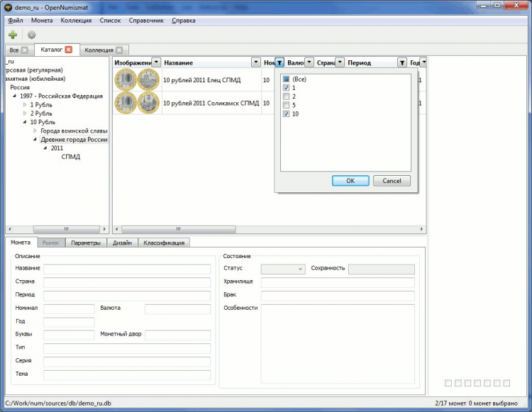Uncheck filter value 1
This screenshot has width=532, height=412.
coord(286,88)
